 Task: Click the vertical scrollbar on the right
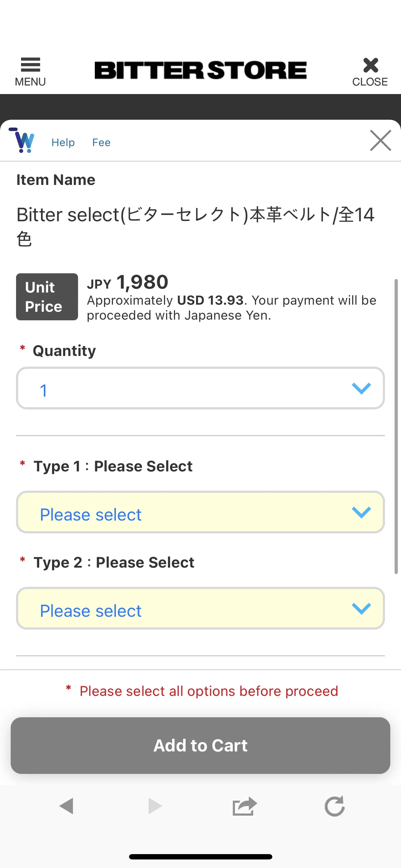(x=396, y=427)
